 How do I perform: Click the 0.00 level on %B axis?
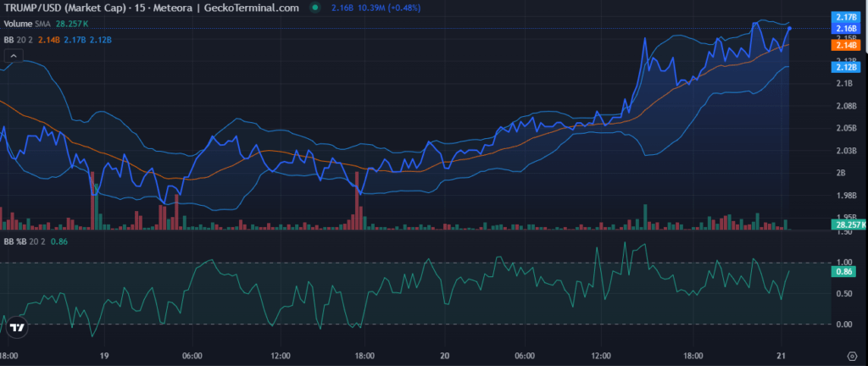[843, 324]
